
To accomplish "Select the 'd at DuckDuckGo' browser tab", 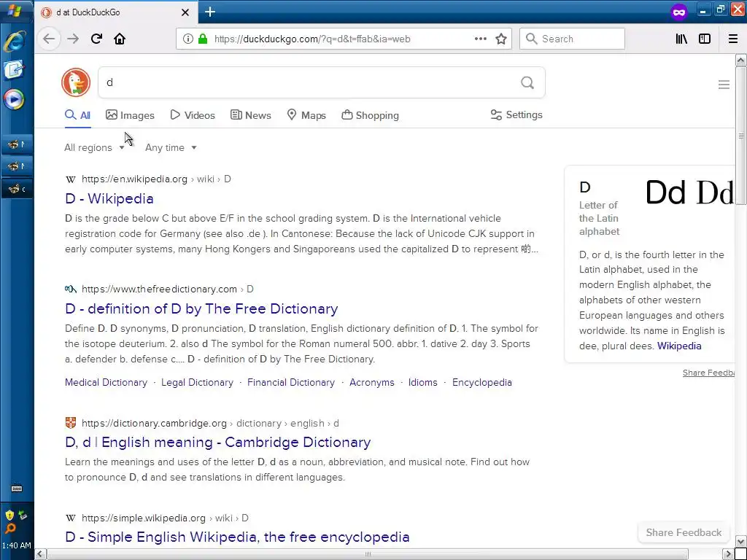I will 115,12.
